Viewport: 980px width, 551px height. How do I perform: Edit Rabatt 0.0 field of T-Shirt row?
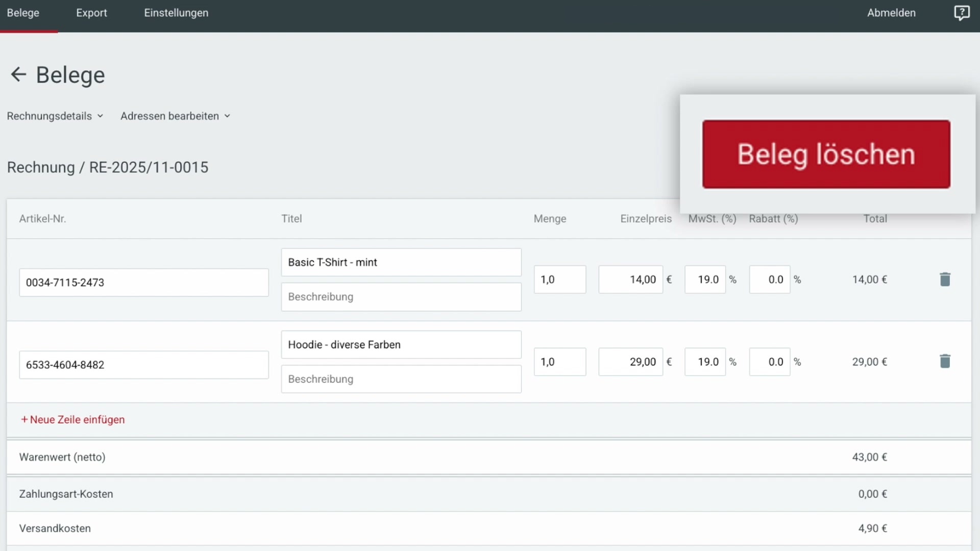770,280
